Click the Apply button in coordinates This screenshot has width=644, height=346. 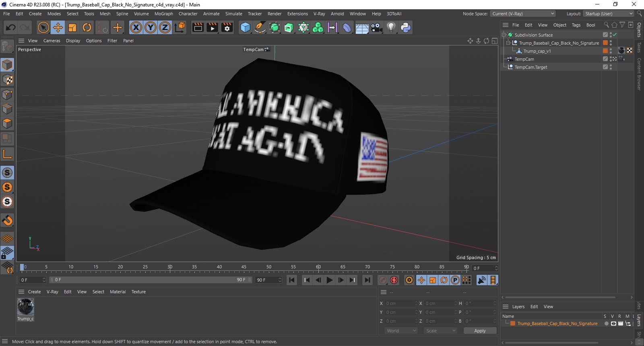pos(480,331)
